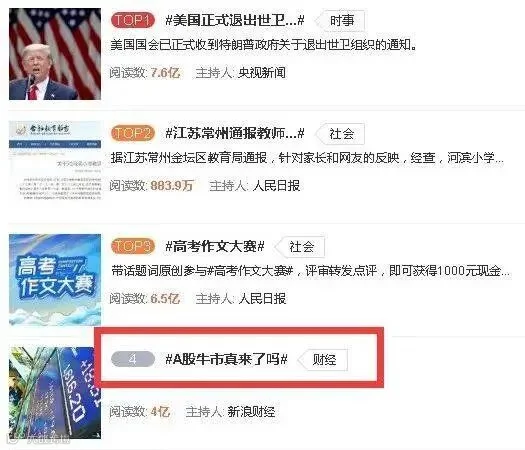The height and width of the screenshot is (450, 525).
Task: Click the TOP1 rank badge
Action: point(133,20)
